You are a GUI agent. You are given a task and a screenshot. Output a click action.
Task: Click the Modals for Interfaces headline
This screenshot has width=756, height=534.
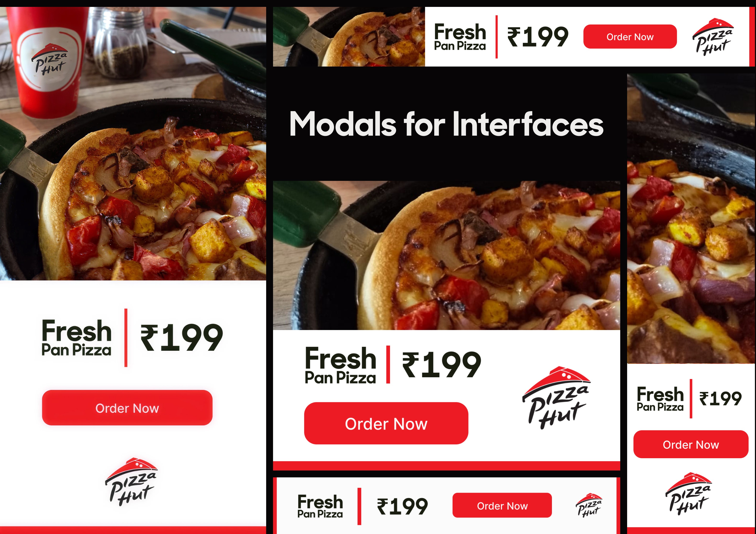[x=446, y=124]
